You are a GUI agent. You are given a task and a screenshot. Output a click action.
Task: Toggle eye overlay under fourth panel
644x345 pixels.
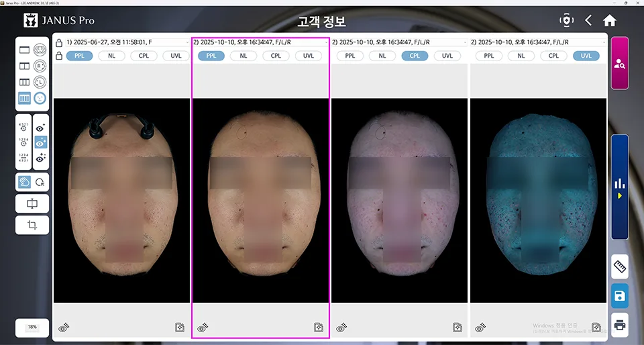[x=480, y=328]
